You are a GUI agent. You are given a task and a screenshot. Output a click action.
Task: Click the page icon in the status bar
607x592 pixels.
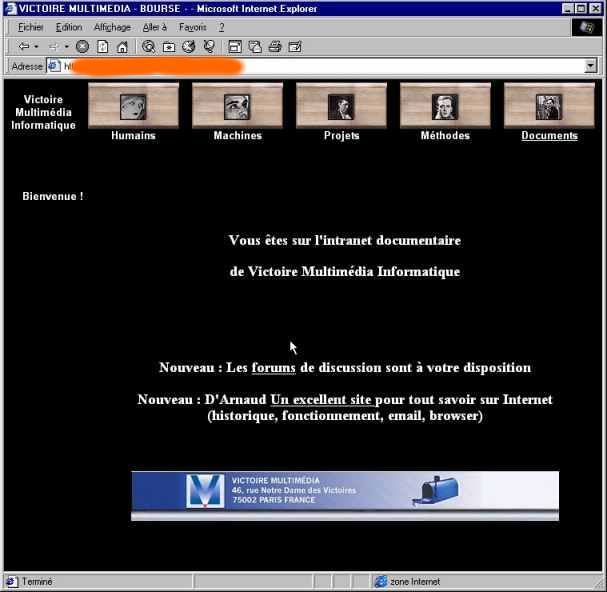coord(11,581)
